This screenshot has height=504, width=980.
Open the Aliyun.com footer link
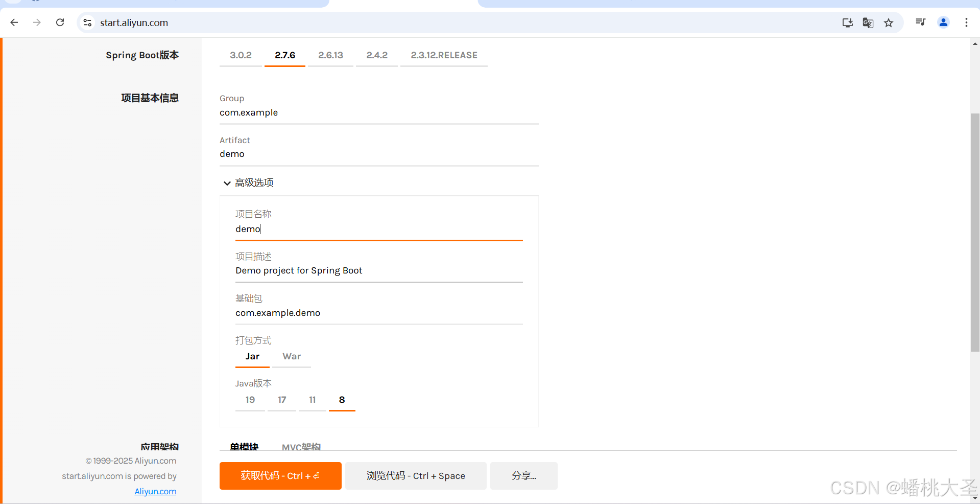click(x=155, y=491)
